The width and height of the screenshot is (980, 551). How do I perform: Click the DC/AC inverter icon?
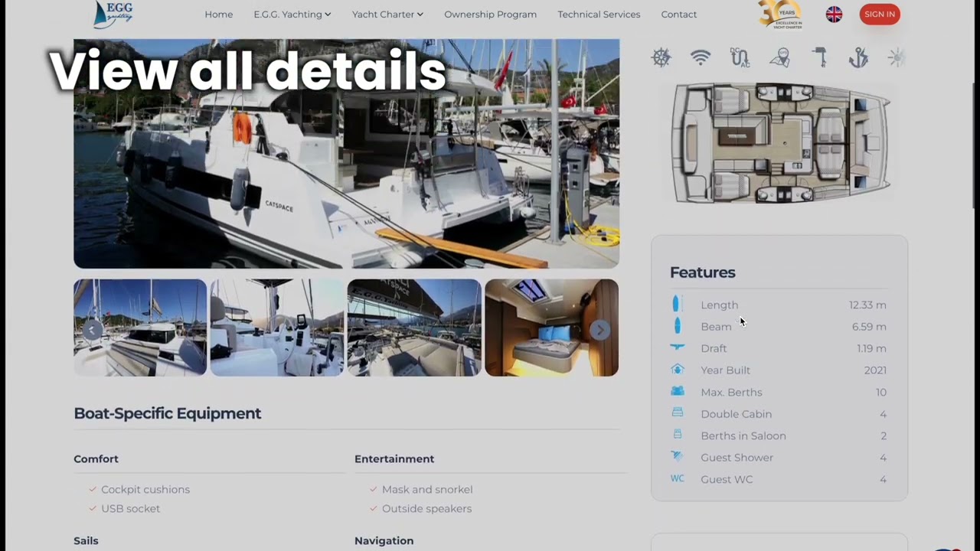740,57
